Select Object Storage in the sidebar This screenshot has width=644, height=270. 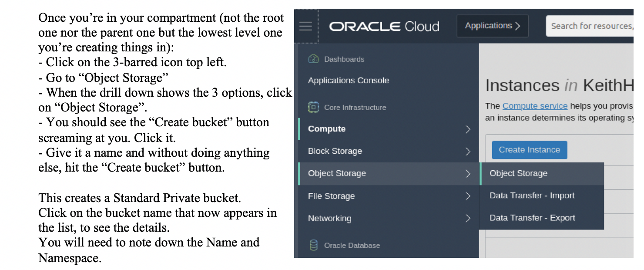pos(337,173)
